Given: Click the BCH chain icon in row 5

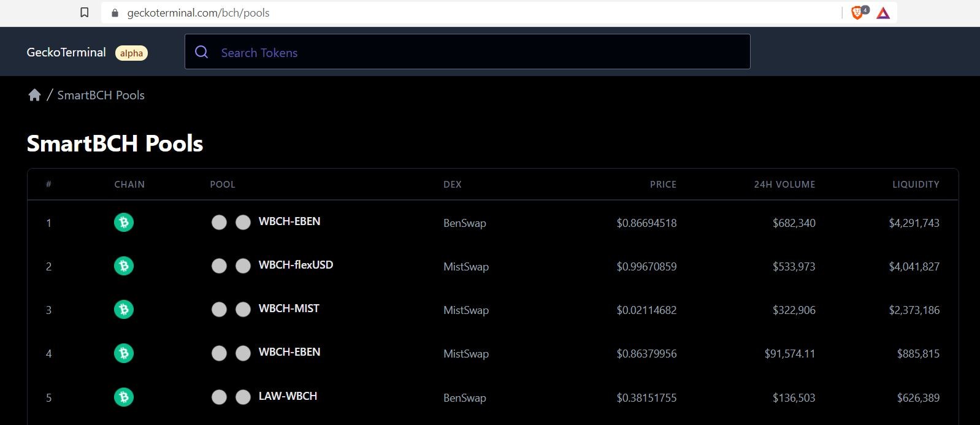Looking at the screenshot, I should point(124,397).
